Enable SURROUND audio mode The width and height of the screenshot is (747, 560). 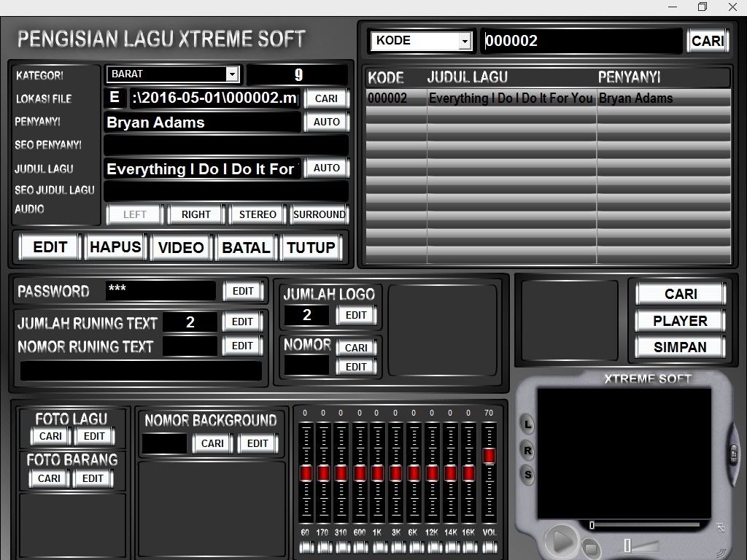(x=319, y=214)
